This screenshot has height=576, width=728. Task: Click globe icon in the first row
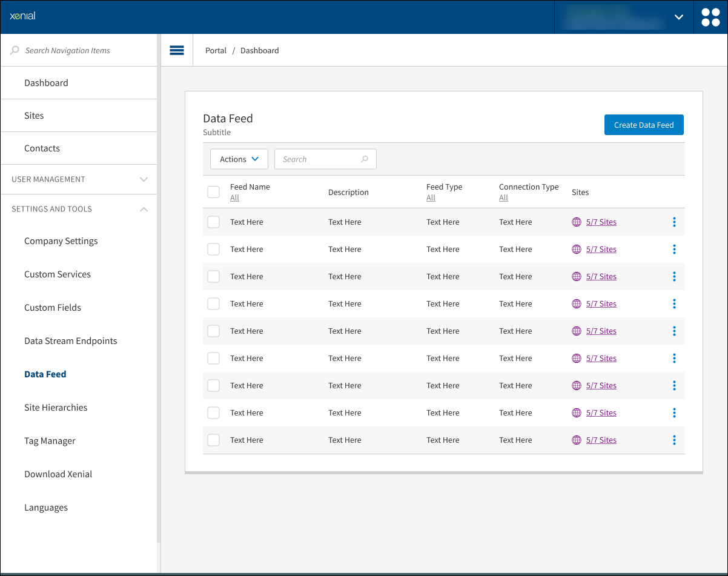pyautogui.click(x=577, y=222)
